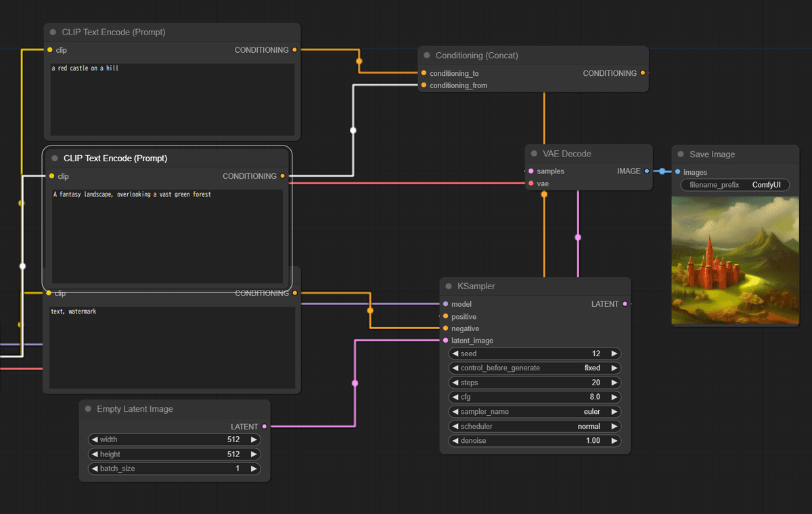The image size is (812, 514).
Task: Click the generated red castle image preview
Action: [x=735, y=261]
